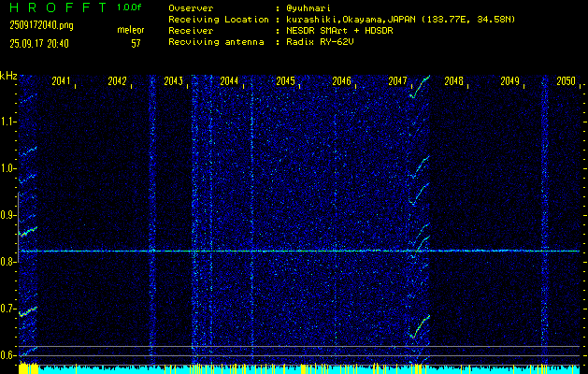Screen dimensions: 588x374
Task: Click the 2041 time marker
Action: [x=61, y=81]
